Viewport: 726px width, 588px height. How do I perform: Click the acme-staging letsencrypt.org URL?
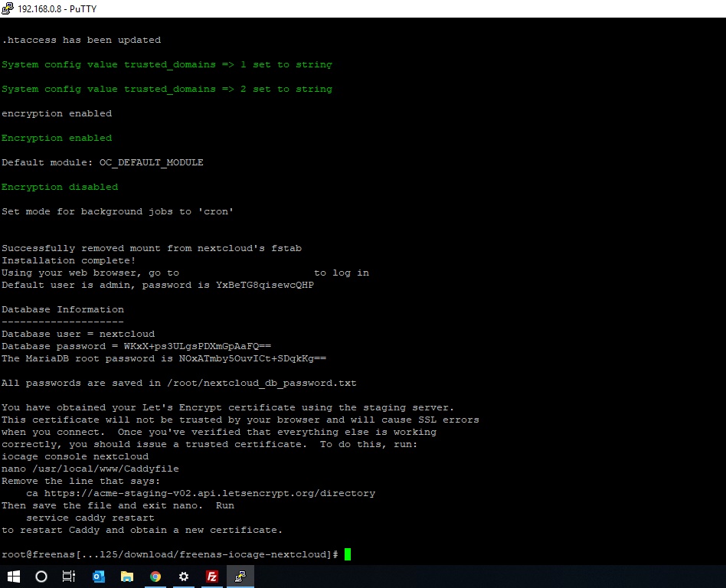210,493
